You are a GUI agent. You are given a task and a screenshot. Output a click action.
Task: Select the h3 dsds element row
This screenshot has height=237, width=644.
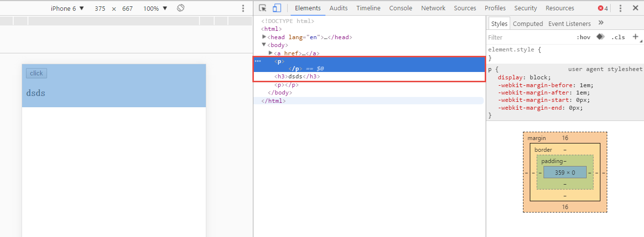point(297,76)
